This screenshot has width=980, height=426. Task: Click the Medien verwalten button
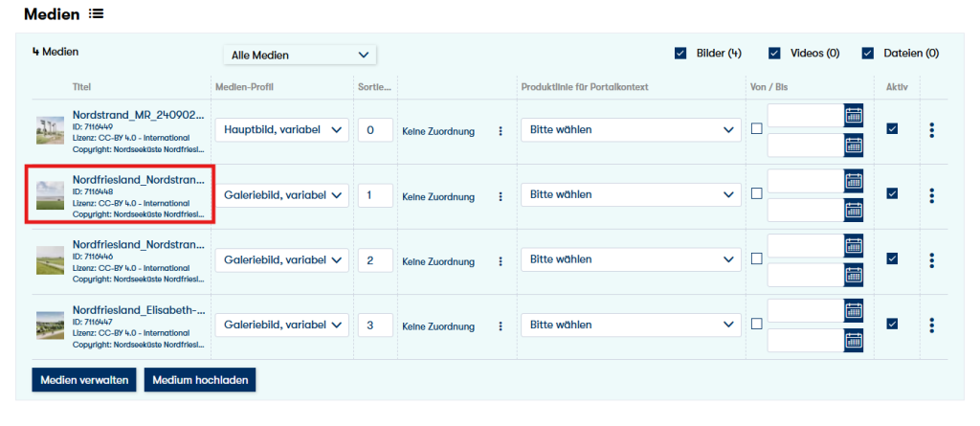pyautogui.click(x=84, y=380)
